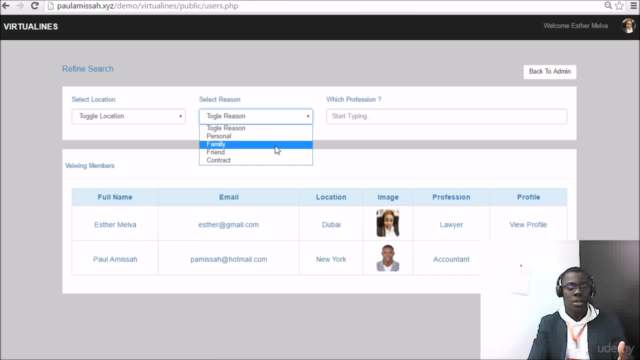Click the Profile column header
This screenshot has width=640, height=360.
[x=529, y=197]
